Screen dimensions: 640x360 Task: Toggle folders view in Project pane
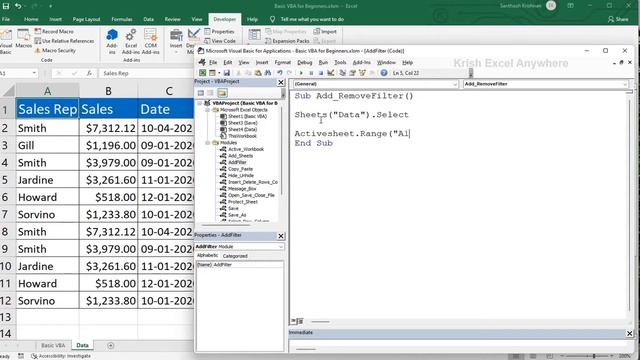coord(222,93)
